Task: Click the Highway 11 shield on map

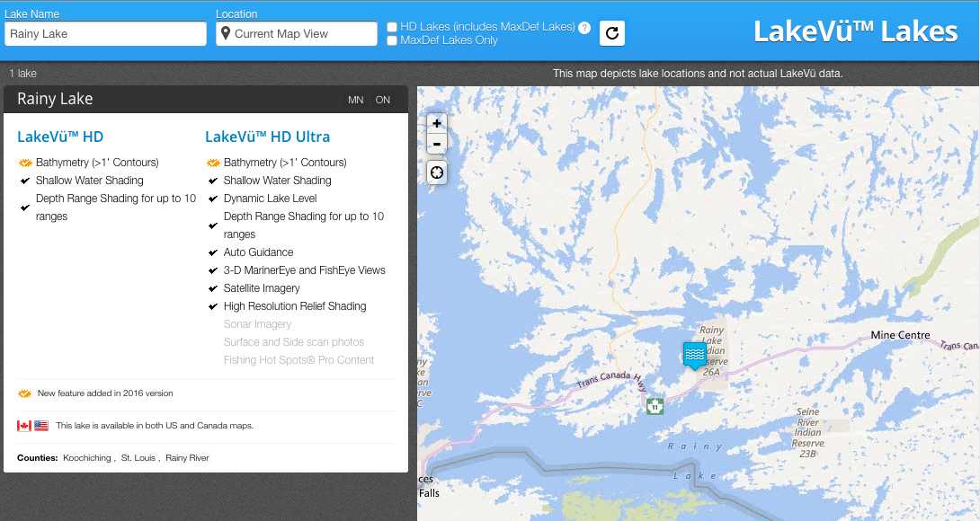Action: point(655,406)
